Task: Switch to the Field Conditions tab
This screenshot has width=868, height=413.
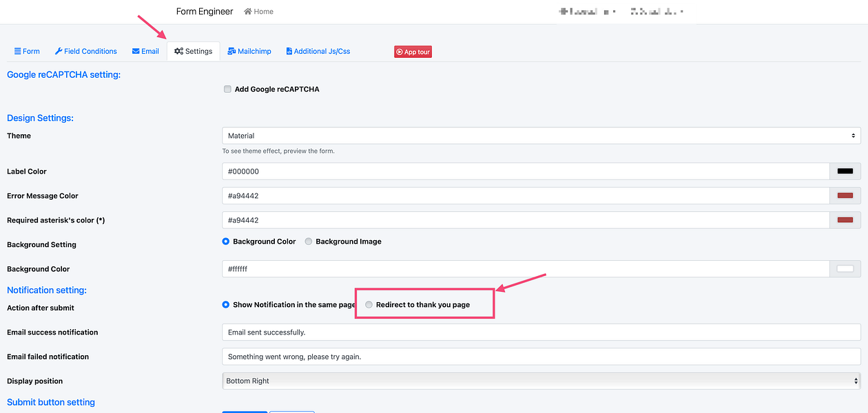Action: (x=86, y=52)
